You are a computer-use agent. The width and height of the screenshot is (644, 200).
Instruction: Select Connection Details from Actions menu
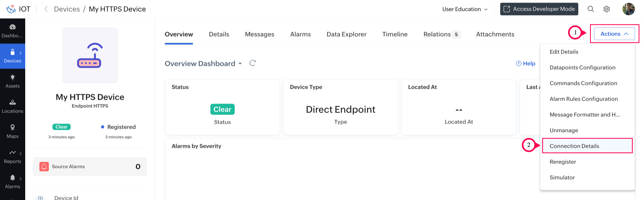coord(574,146)
